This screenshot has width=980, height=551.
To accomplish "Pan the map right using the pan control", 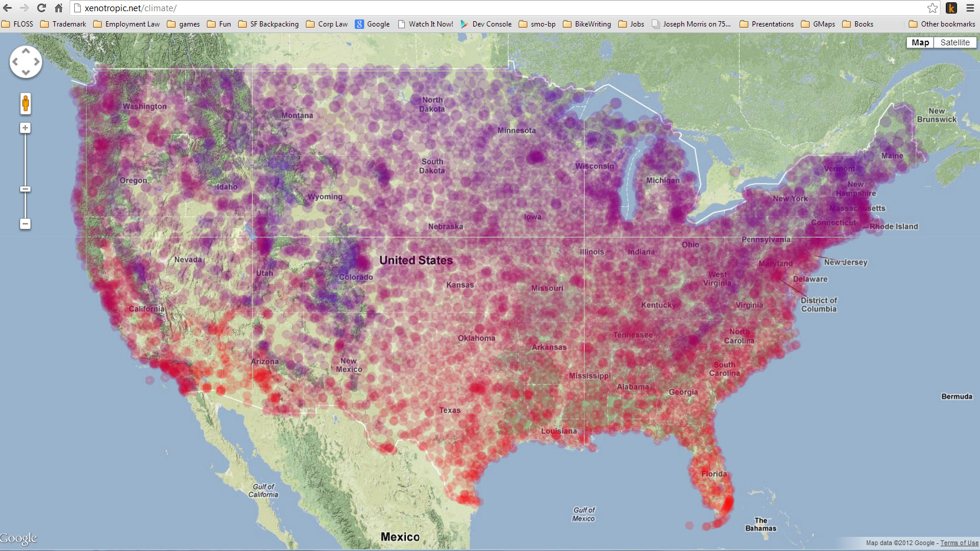I will [x=37, y=62].
